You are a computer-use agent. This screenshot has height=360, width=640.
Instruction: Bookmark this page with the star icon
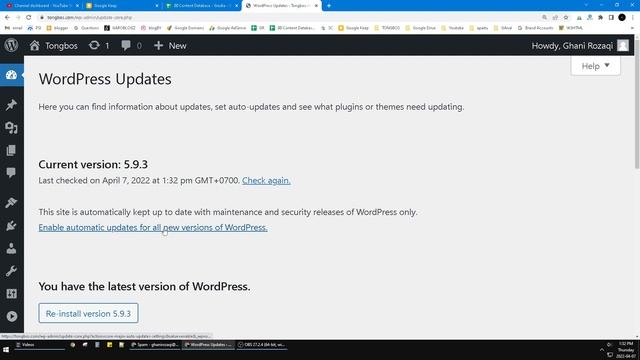pyautogui.click(x=566, y=18)
